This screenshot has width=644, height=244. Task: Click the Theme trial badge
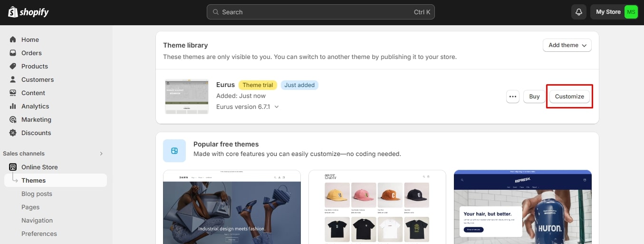coord(258,85)
